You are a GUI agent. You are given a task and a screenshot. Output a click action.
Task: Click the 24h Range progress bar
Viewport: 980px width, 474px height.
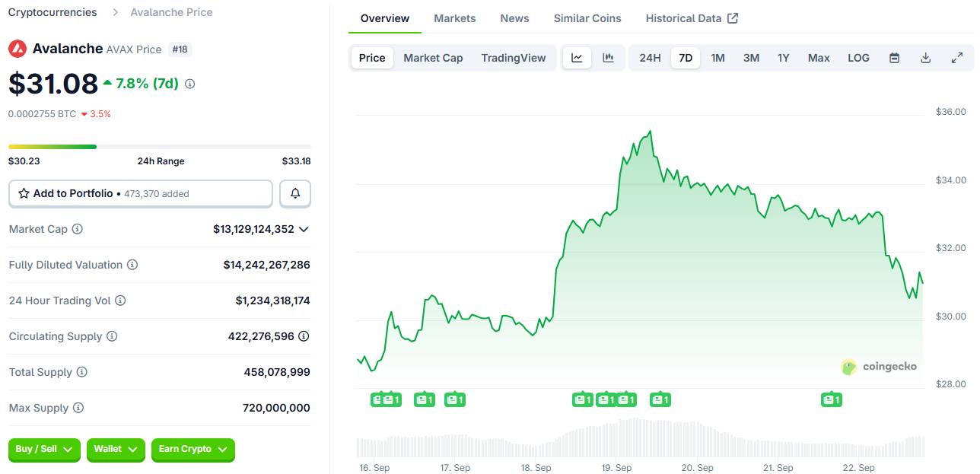160,147
